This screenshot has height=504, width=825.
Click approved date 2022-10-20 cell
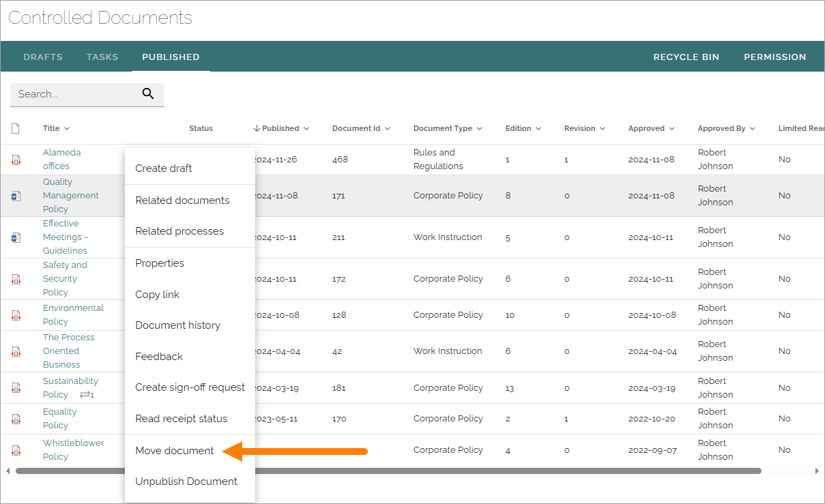(x=651, y=419)
